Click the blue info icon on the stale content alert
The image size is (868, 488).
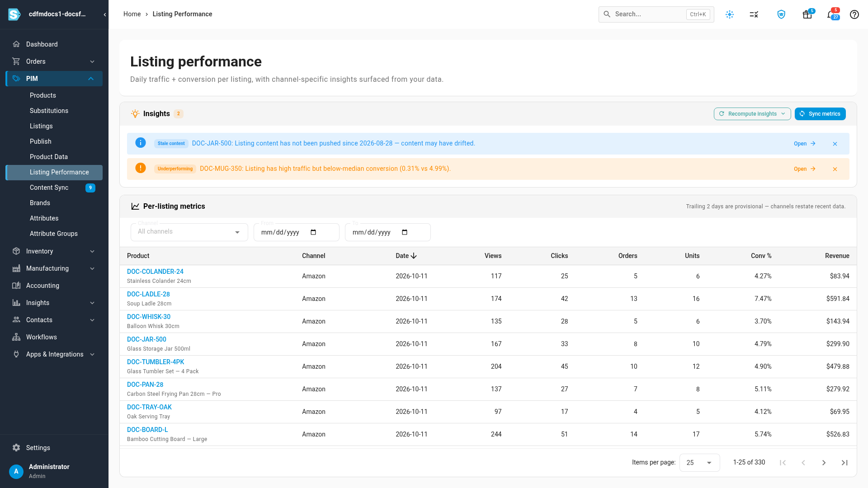coord(141,143)
